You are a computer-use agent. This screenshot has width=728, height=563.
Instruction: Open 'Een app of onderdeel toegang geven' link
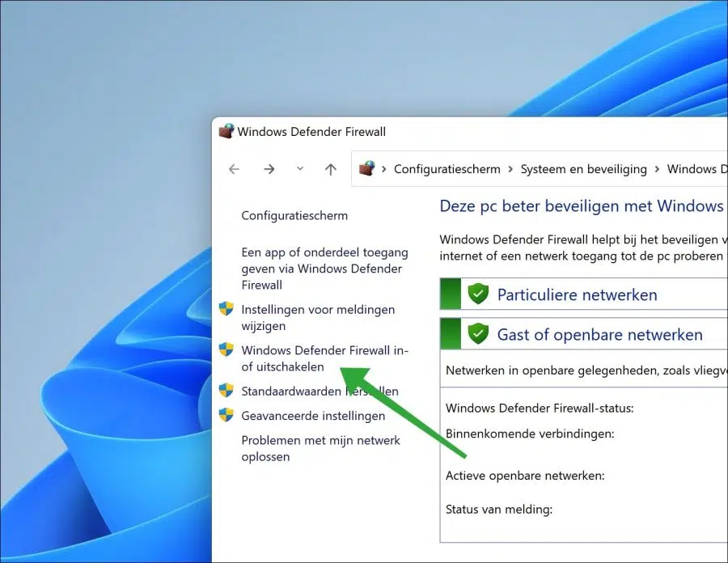[324, 269]
